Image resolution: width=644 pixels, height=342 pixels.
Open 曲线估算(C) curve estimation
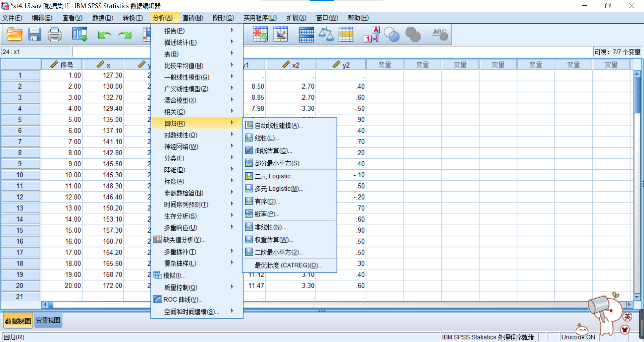pyautogui.click(x=289, y=151)
